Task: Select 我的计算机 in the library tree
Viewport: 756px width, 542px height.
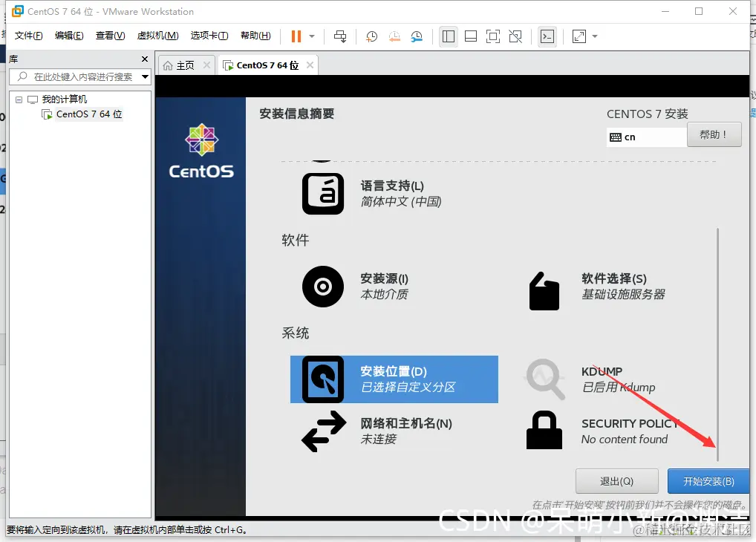Action: pyautogui.click(x=64, y=99)
